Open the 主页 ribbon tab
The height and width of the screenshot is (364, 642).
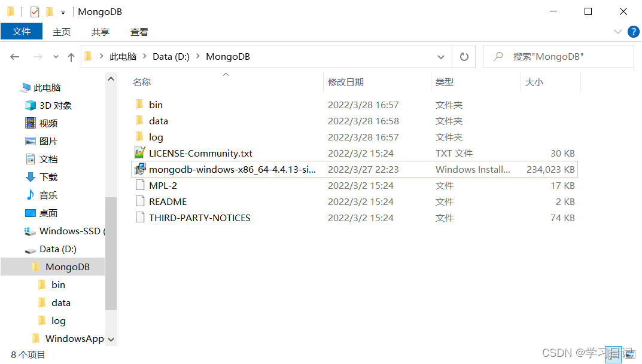[x=62, y=32]
